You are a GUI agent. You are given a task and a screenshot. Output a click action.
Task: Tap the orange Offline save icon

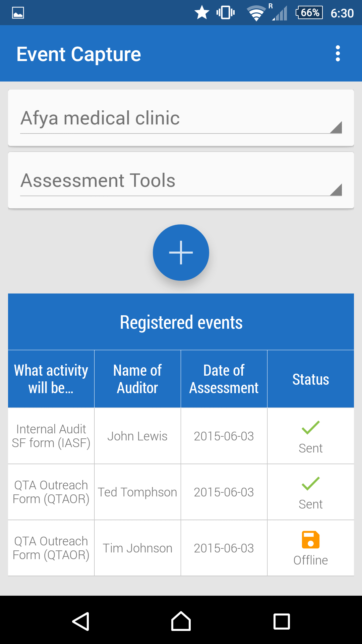tap(310, 540)
